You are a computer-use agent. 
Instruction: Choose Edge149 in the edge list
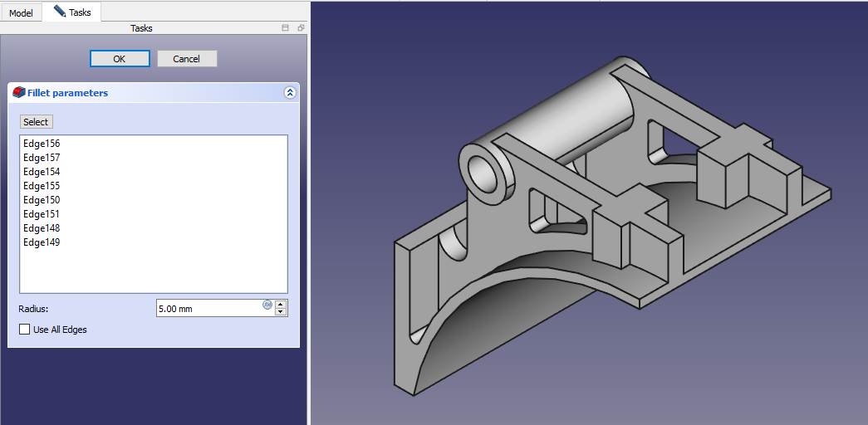click(x=42, y=242)
